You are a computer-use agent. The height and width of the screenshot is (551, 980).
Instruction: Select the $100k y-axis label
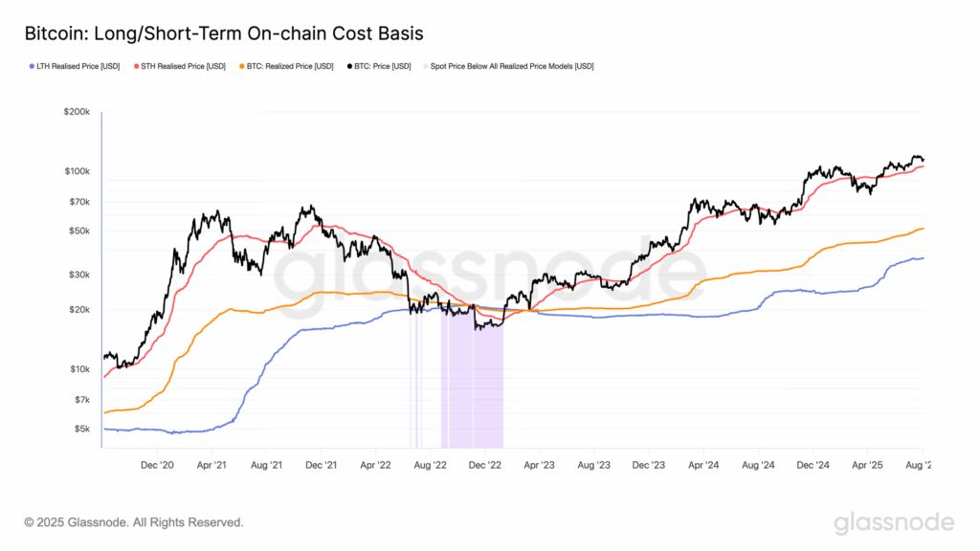tap(77, 171)
